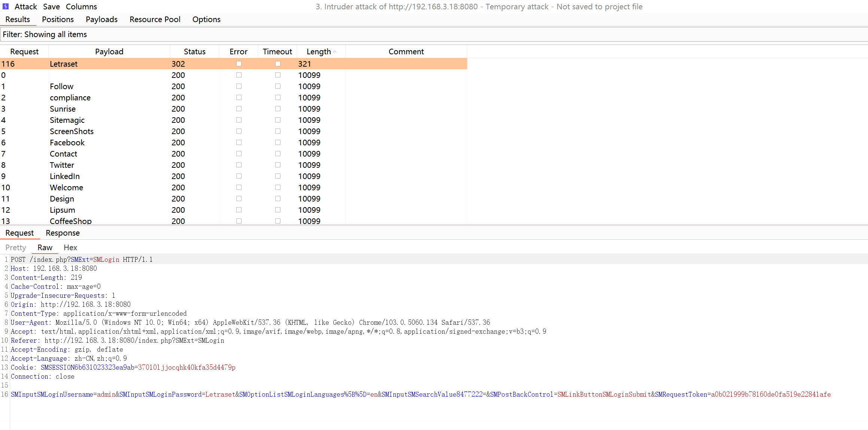Toggle Timeout checkbox in compliance row
868x430 pixels.
point(278,97)
